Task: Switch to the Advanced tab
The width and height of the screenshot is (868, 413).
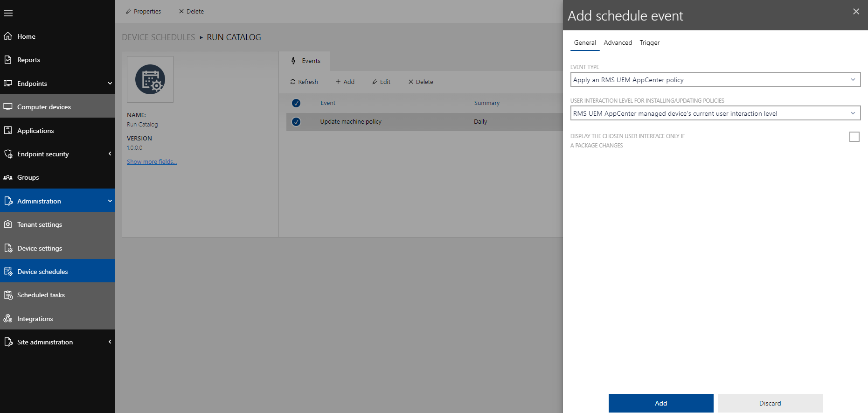Action: 618,42
